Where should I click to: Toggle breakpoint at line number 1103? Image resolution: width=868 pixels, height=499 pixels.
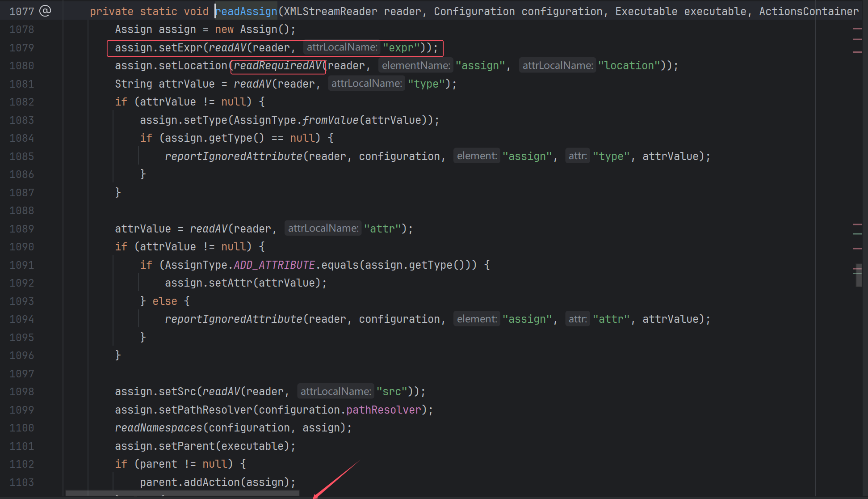pos(22,482)
